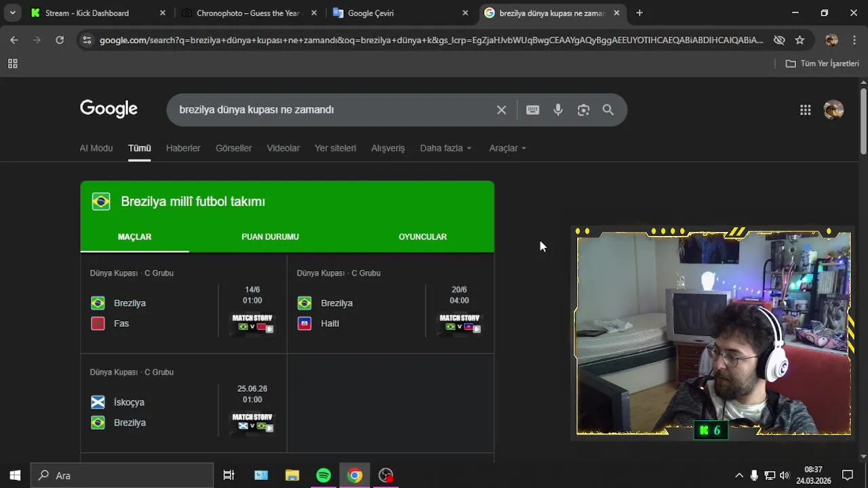Click in the Google search query field

coord(332,110)
